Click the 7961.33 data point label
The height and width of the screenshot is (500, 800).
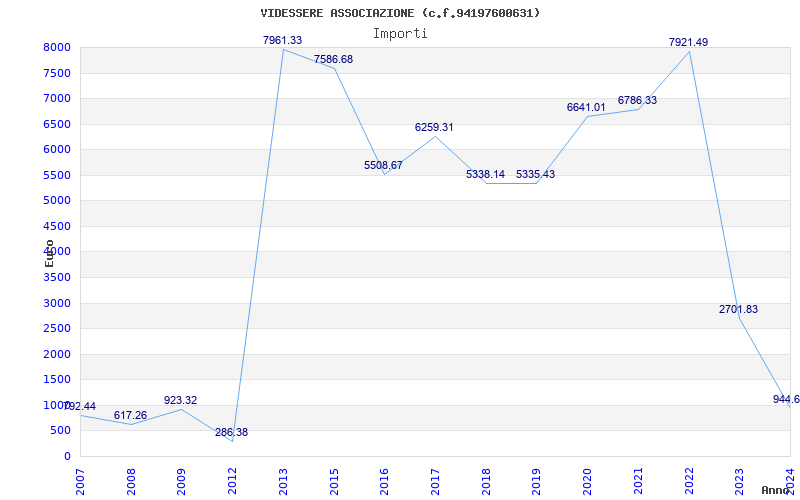coord(282,40)
